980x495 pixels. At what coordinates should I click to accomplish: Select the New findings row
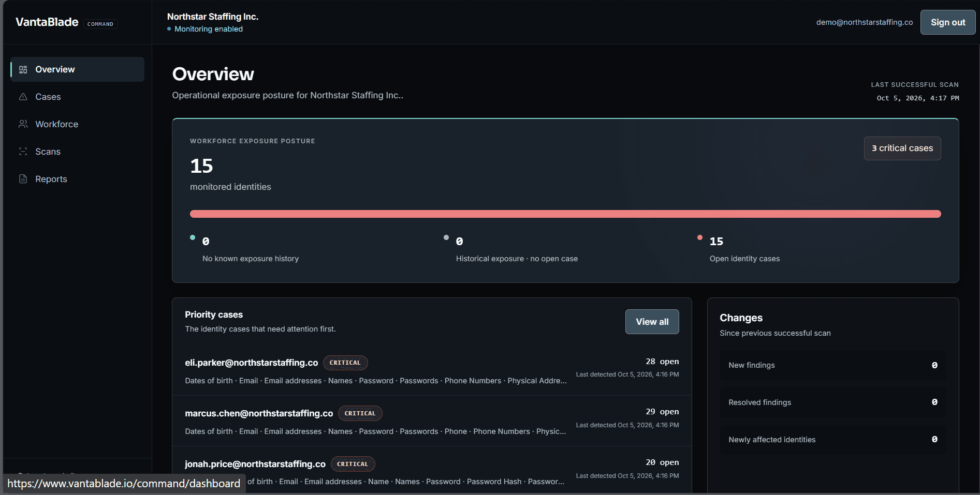832,365
